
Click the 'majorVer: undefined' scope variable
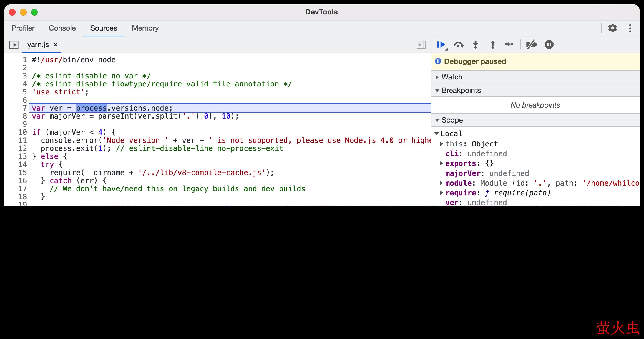point(487,173)
